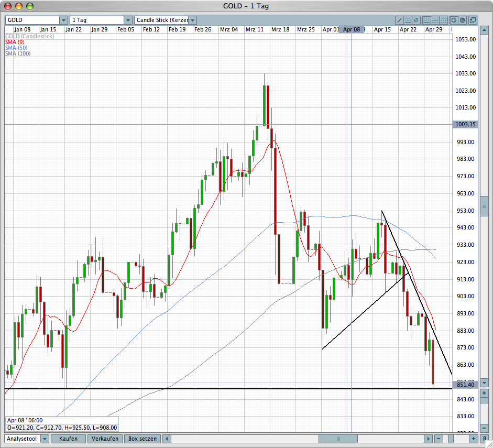Open the GOLD symbol dropdown arrow

click(x=63, y=20)
